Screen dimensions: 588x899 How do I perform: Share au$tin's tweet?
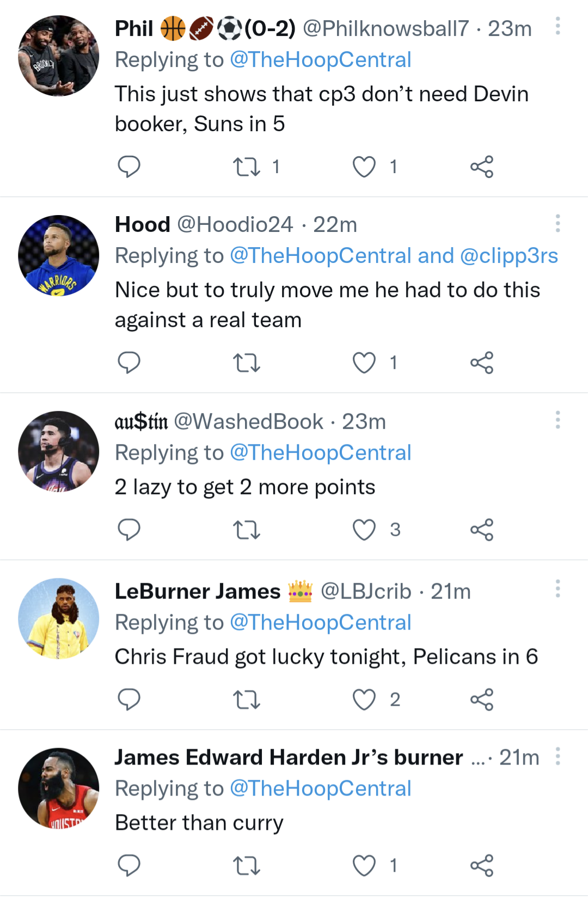482,529
